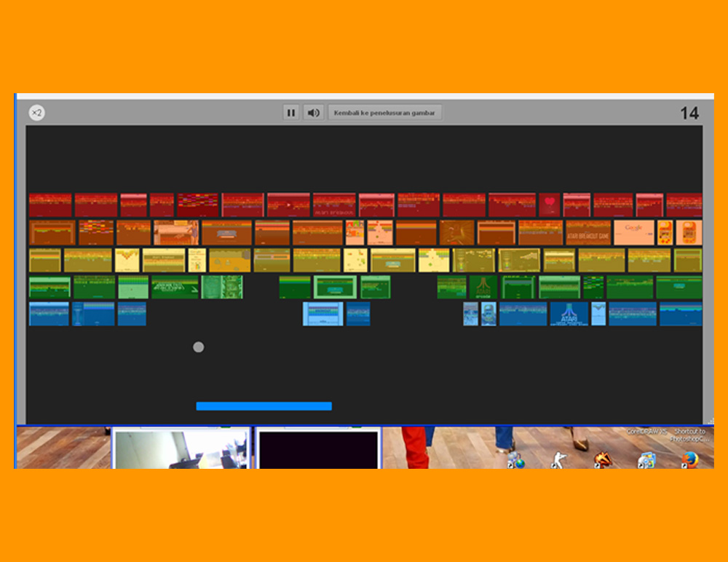Select the Google logo orange brick
The image size is (728, 562).
tap(634, 233)
